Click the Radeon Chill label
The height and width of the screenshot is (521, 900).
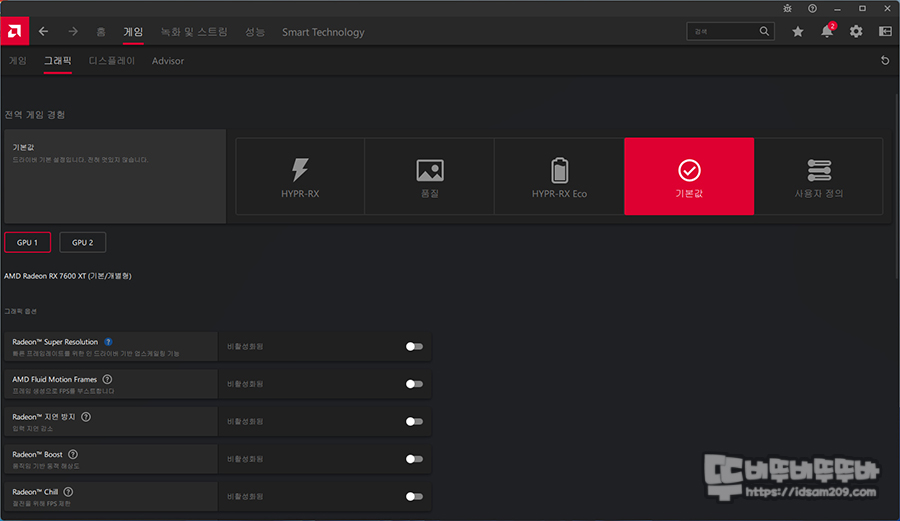click(x=35, y=492)
